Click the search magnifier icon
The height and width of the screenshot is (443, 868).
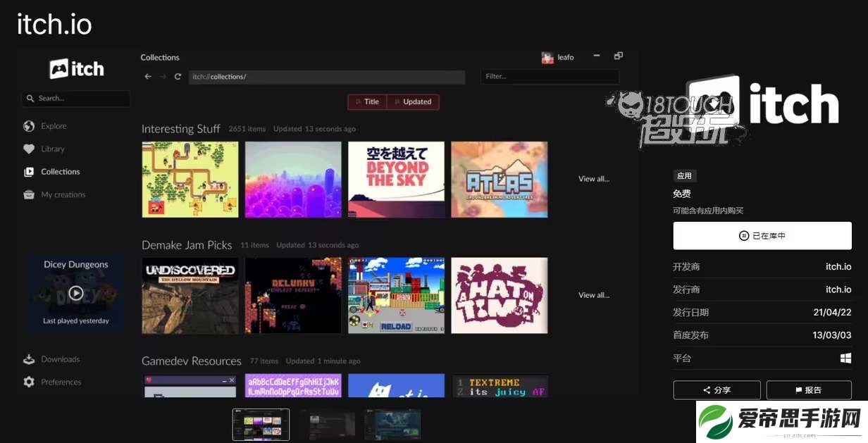(x=30, y=99)
